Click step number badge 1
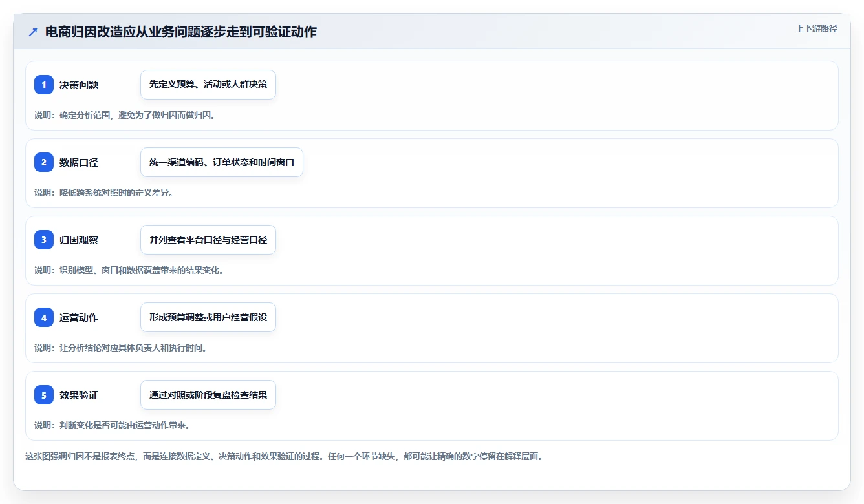Image resolution: width=864 pixels, height=504 pixels. pyautogui.click(x=44, y=85)
